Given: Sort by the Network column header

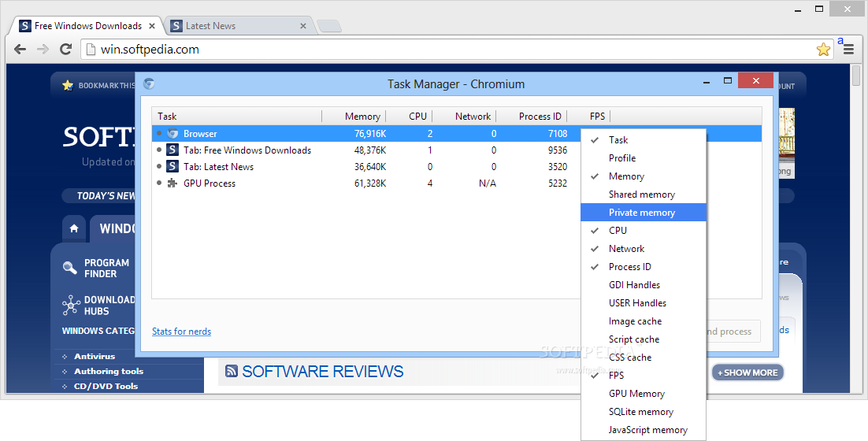Looking at the screenshot, I should (x=464, y=117).
